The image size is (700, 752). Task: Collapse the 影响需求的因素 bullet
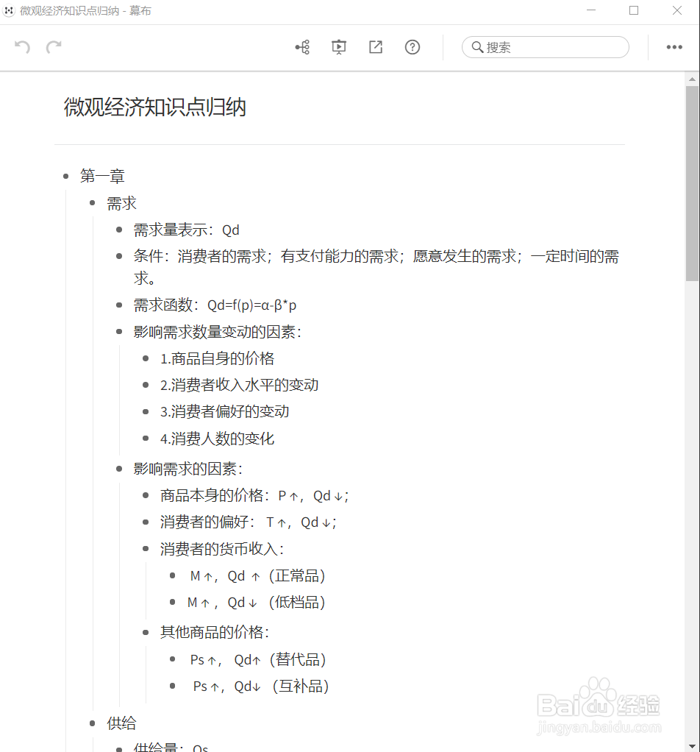119,469
